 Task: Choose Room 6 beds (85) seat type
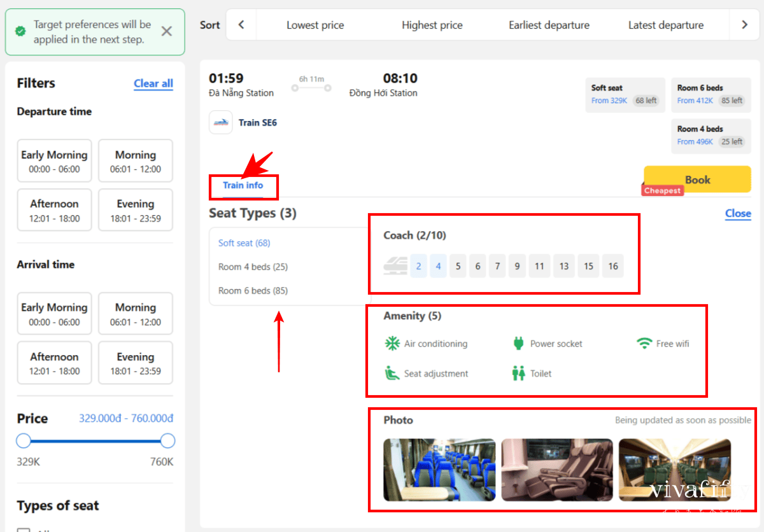(x=253, y=291)
